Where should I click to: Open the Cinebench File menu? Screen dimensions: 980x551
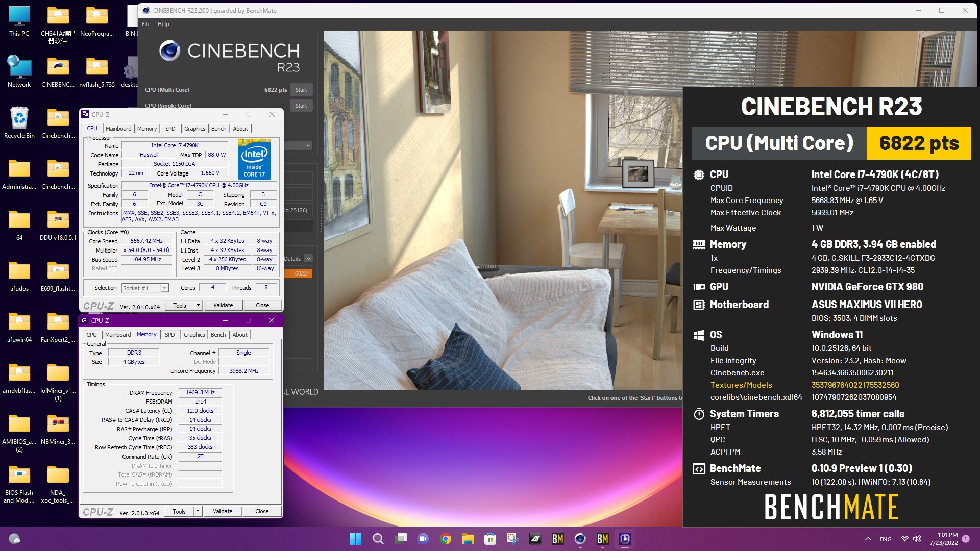click(146, 24)
